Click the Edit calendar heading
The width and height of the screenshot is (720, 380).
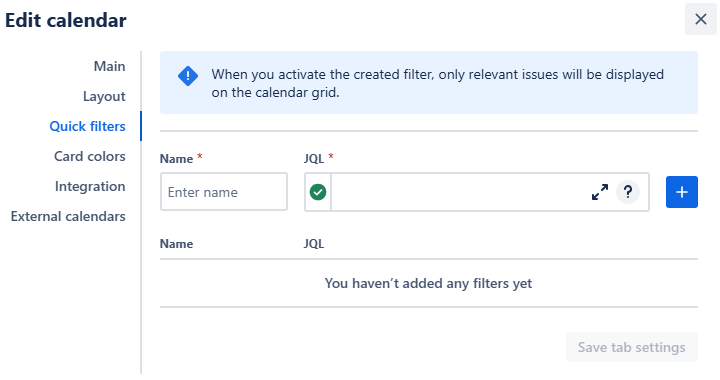(x=66, y=20)
